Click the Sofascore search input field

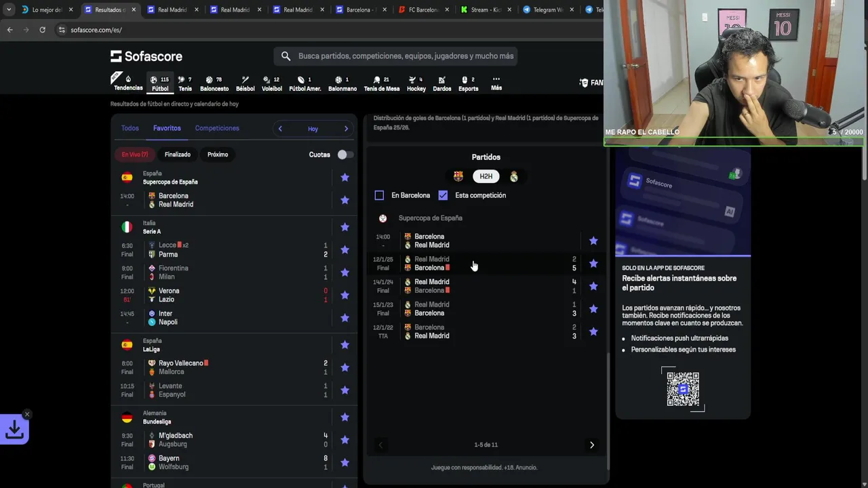point(396,56)
